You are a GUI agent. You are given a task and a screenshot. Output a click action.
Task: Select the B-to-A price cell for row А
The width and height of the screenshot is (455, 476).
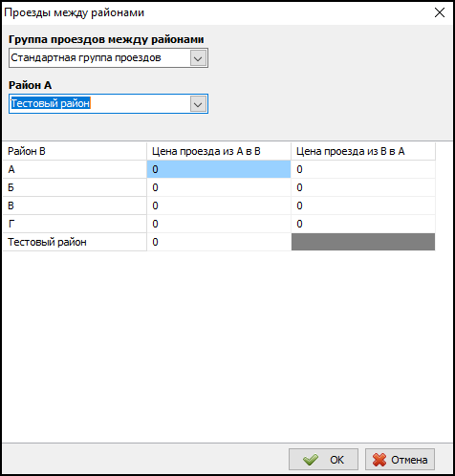coord(363,169)
